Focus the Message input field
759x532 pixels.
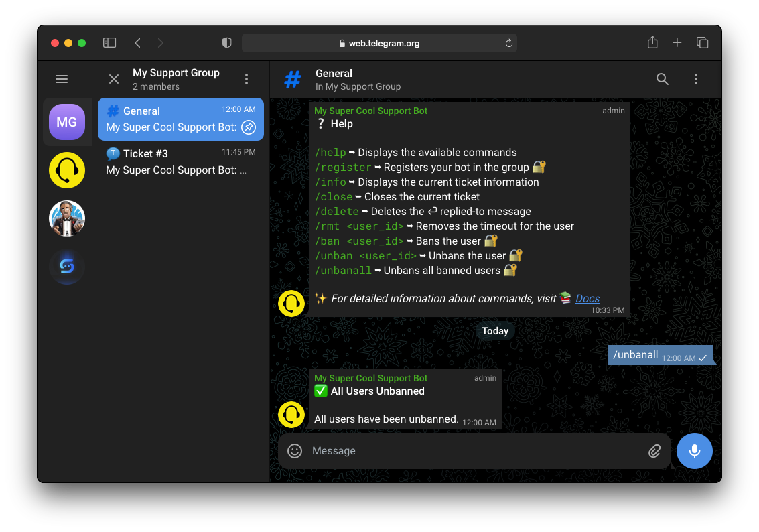coord(474,451)
